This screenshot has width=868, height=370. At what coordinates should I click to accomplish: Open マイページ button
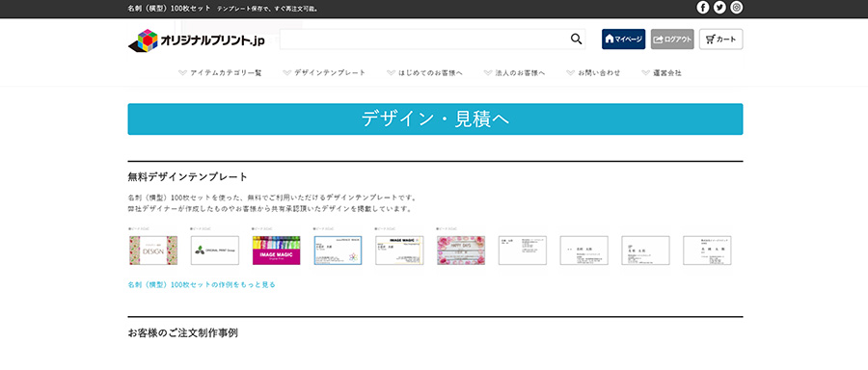(623, 40)
